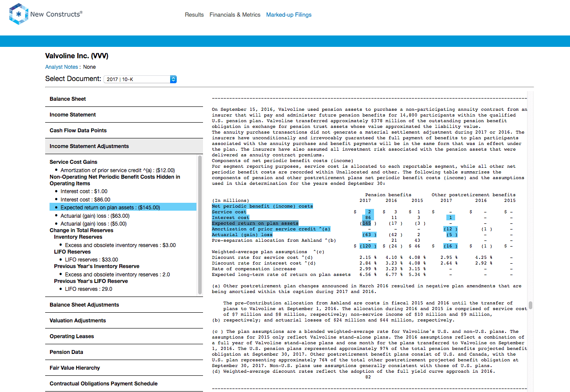Viewport: 570px width, 392px height.
Task: Expand the Balance Sheet Adjustments section
Action: click(x=124, y=305)
